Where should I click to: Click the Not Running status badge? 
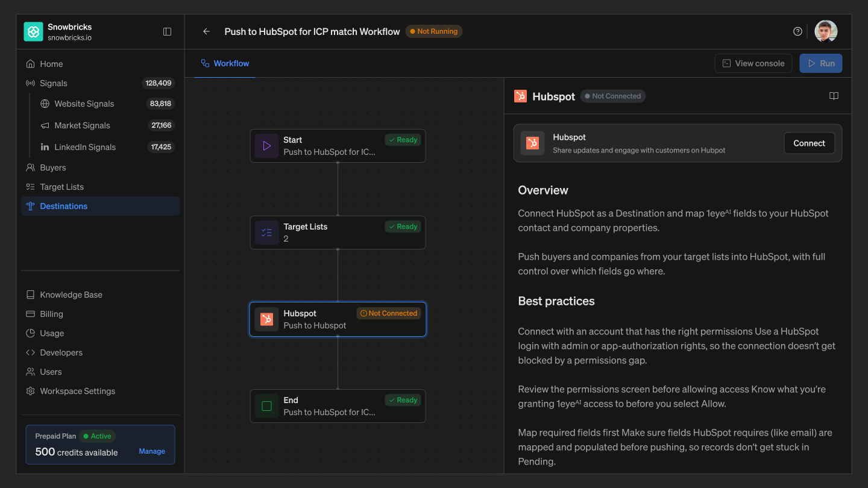pos(434,31)
